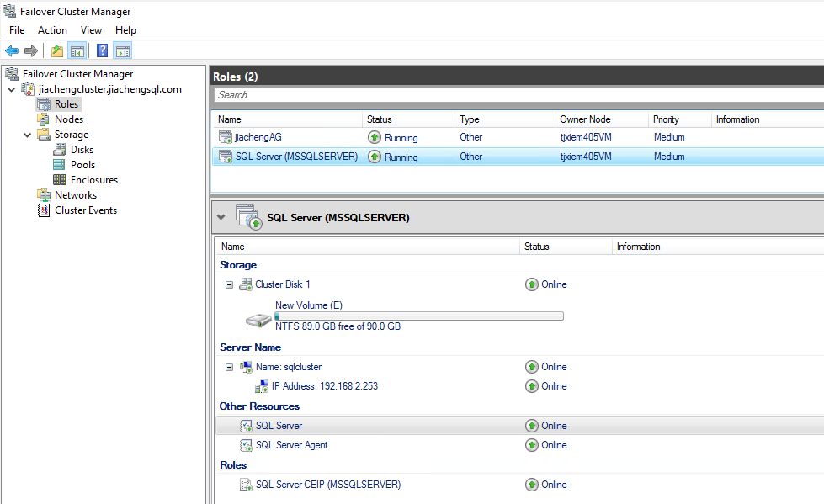Click the Networks icon in tree
Screen dimensions: 824x504
click(44, 195)
